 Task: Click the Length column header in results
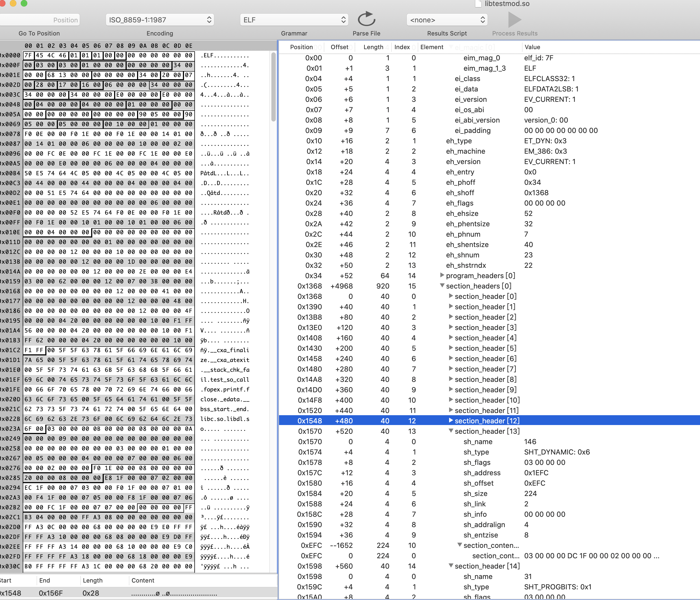coord(373,47)
